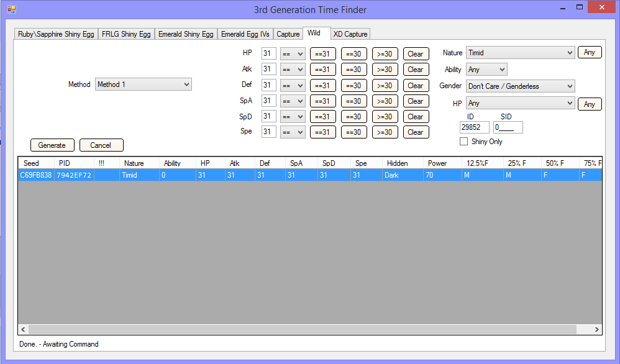Open the XD Capture tab

pos(350,34)
